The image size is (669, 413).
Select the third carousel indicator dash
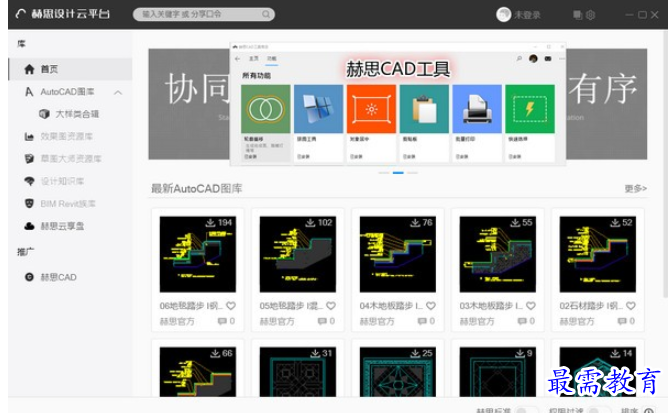point(412,173)
